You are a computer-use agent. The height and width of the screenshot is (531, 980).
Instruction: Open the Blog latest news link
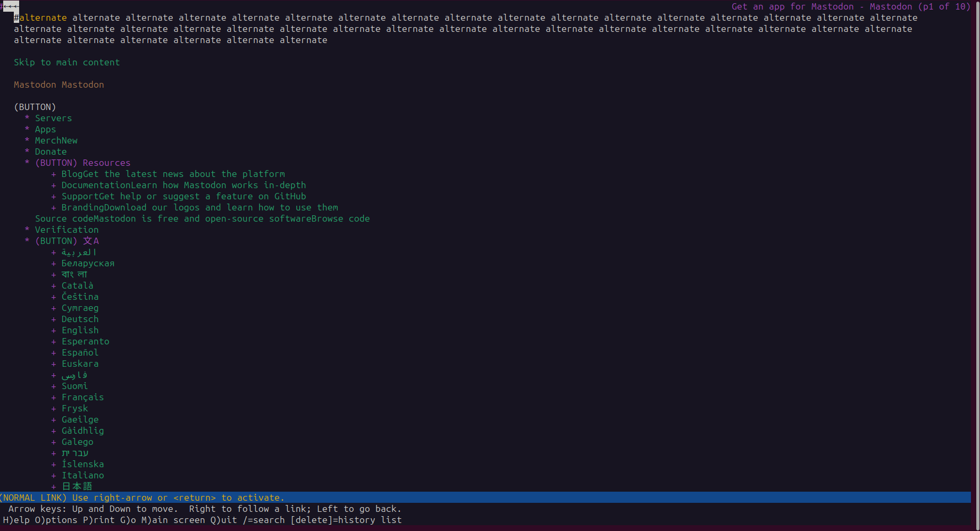click(173, 174)
